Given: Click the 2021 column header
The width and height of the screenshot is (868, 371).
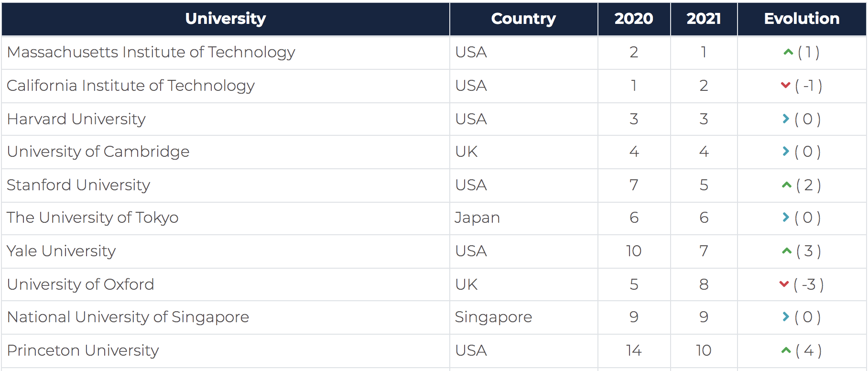Looking at the screenshot, I should pos(704,19).
